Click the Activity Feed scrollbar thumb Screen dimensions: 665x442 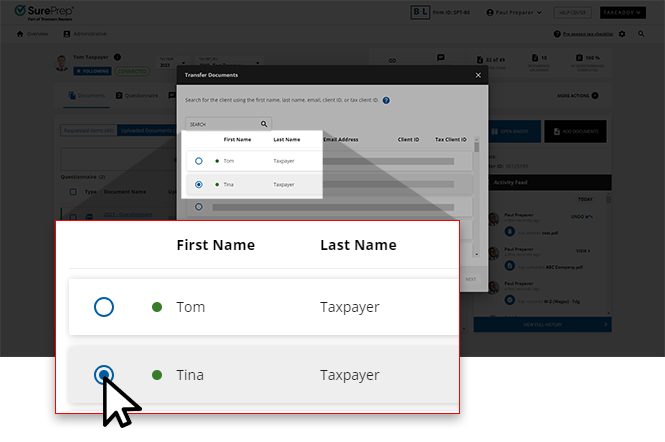pos(609,199)
